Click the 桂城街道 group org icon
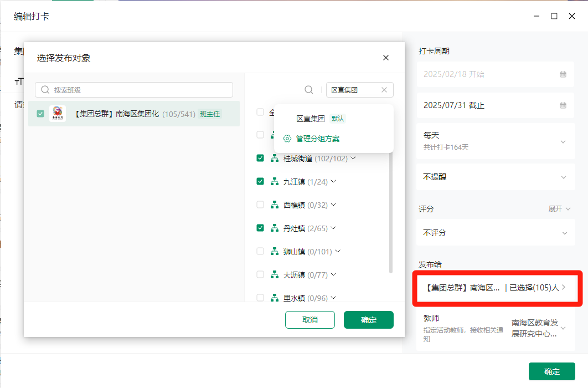The width and height of the screenshot is (588, 388). (275, 159)
